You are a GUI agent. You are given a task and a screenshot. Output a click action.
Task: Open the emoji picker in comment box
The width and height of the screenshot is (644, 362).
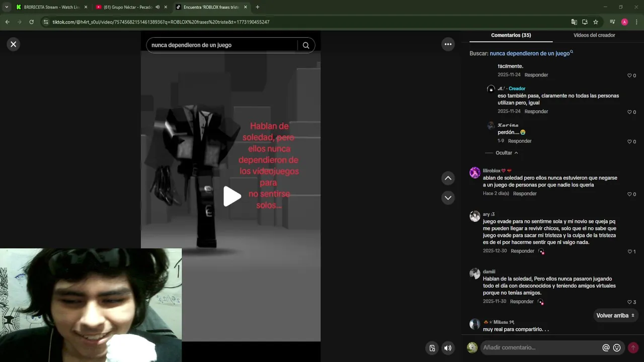617,347
